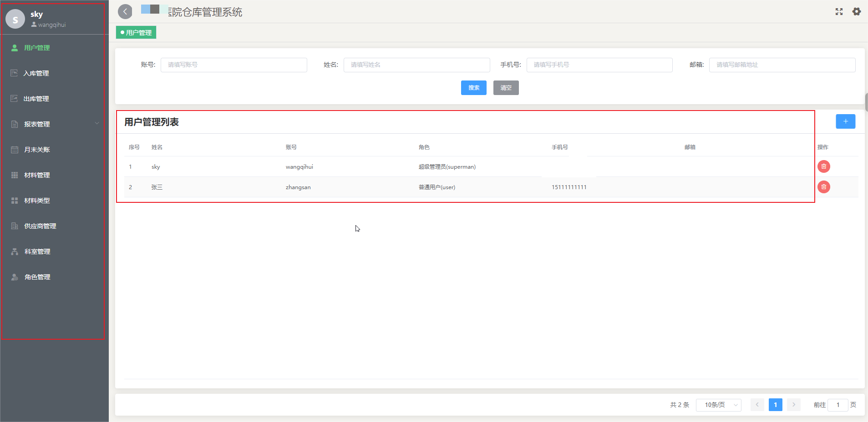The height and width of the screenshot is (422, 868).
Task: Open settings via the gear icon
Action: click(857, 11)
